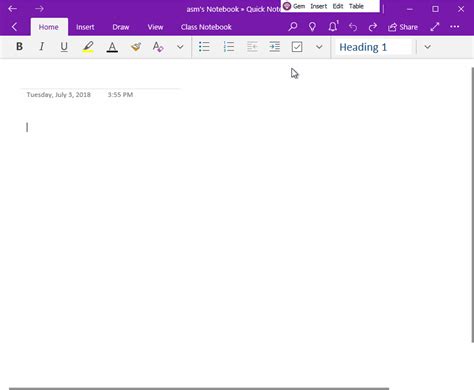Enter full screen mode
This screenshot has width=474, height=390.
[x=435, y=27]
